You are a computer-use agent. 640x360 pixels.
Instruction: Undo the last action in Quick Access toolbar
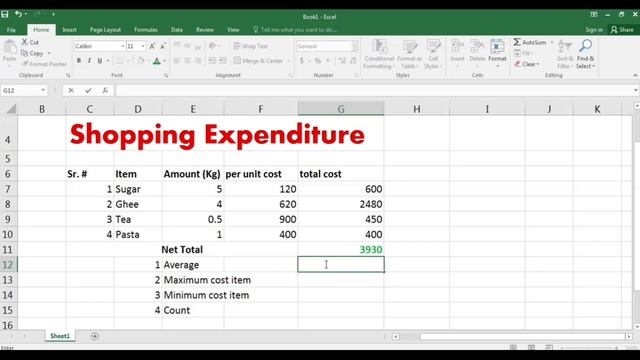(18, 14)
